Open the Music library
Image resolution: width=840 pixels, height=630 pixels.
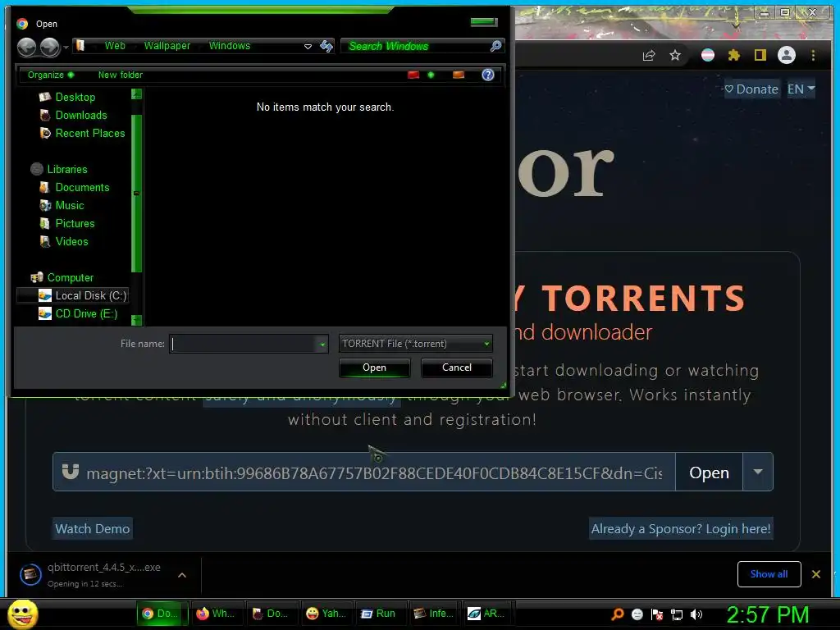pyautogui.click(x=70, y=206)
